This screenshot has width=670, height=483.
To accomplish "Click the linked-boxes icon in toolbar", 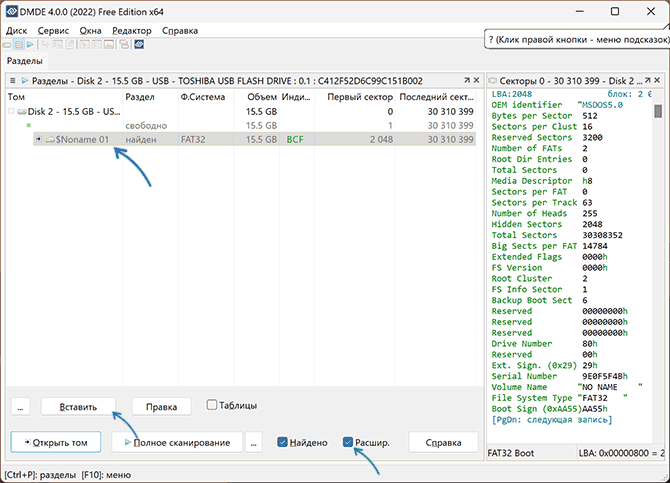I will [124, 44].
